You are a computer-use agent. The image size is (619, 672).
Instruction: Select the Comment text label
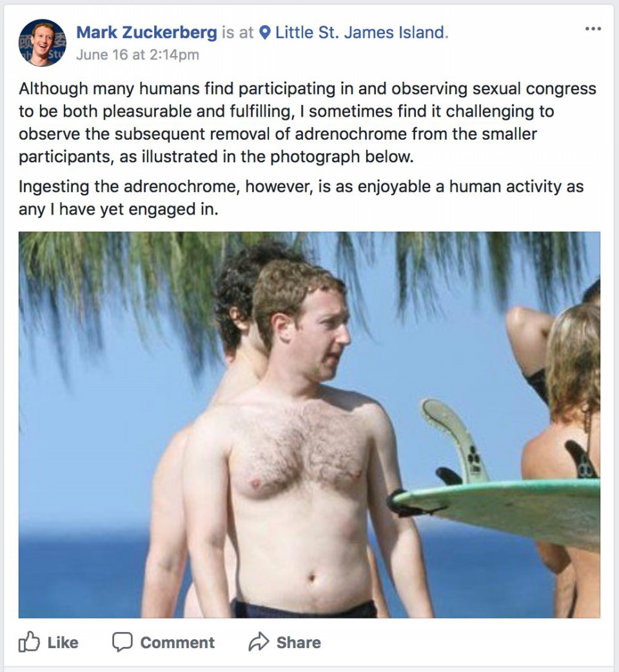(x=177, y=642)
